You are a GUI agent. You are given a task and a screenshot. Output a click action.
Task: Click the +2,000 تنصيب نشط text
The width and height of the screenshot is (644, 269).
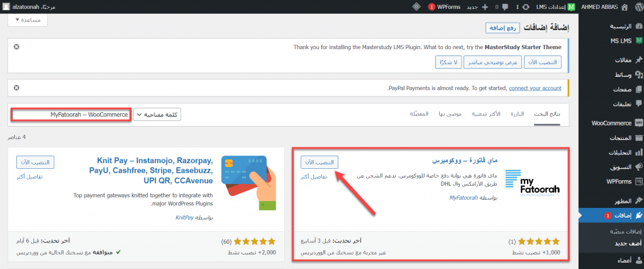[x=252, y=252]
